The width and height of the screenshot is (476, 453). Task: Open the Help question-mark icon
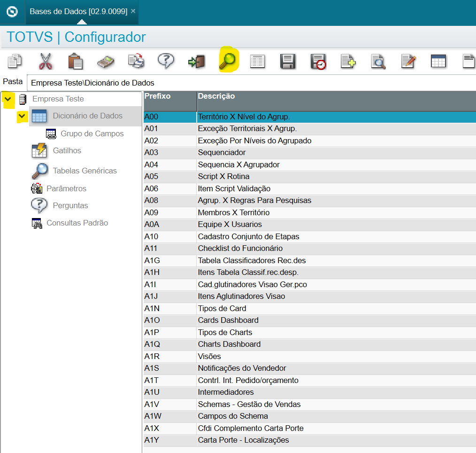[x=166, y=61]
